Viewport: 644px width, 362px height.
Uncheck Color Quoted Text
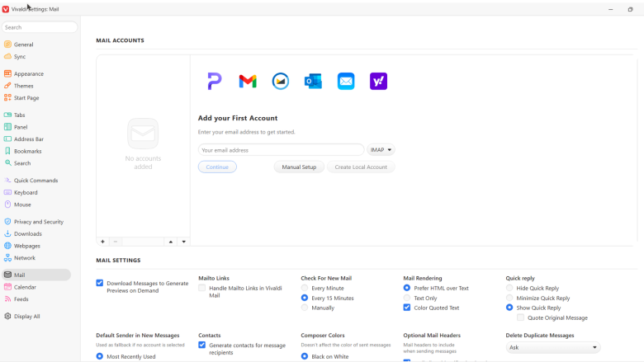point(407,308)
